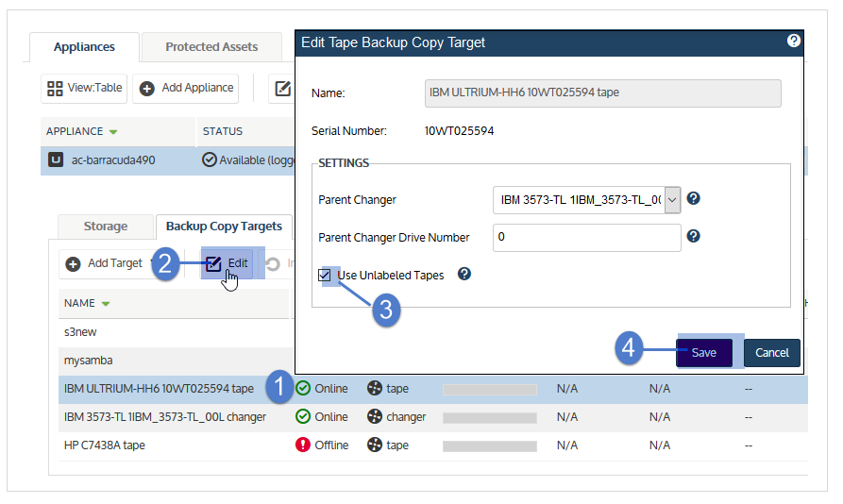Click the Available status checkmark icon

(210, 160)
